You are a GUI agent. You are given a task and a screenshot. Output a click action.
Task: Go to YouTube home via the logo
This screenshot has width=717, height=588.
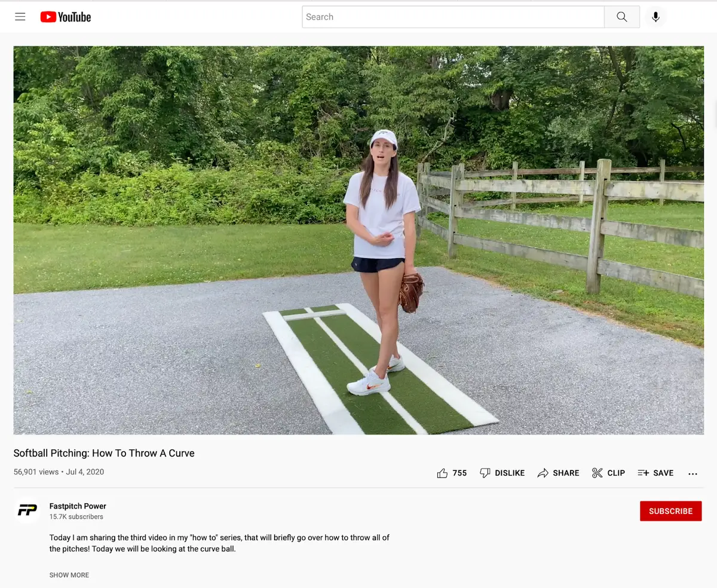pyautogui.click(x=65, y=16)
